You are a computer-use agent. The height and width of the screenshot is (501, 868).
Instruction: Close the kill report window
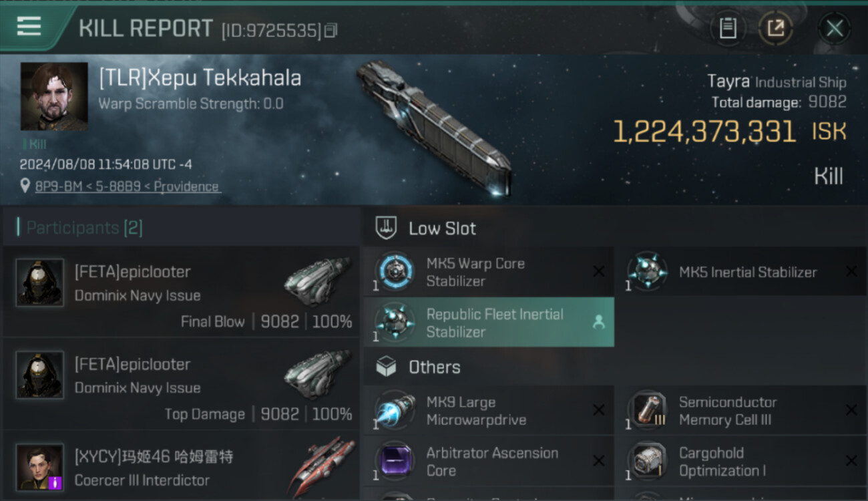click(834, 28)
